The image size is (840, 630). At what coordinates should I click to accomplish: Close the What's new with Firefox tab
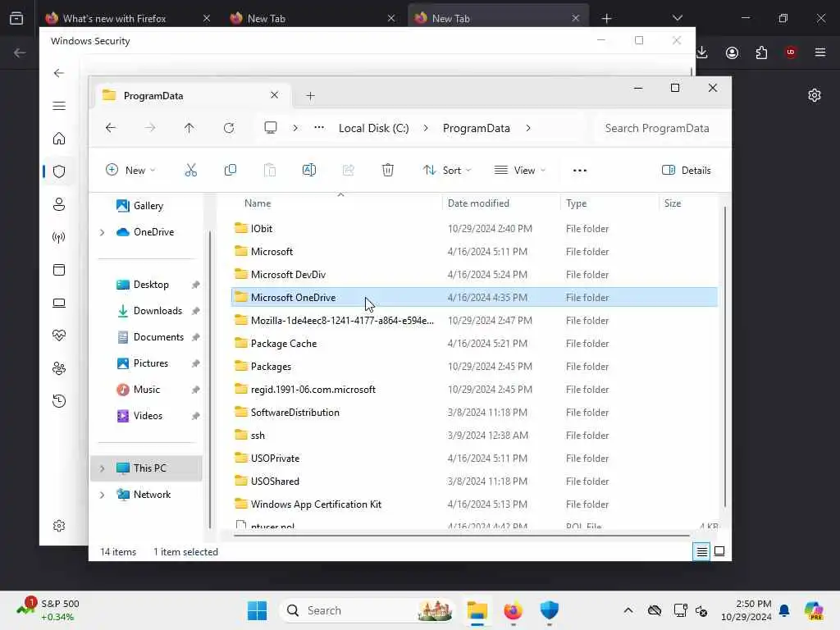click(206, 18)
